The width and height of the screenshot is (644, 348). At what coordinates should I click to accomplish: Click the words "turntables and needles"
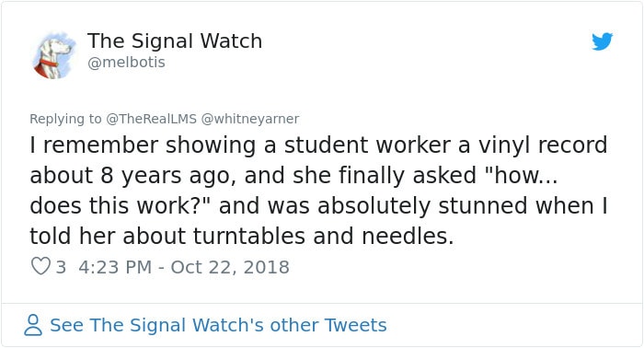[x=323, y=236]
